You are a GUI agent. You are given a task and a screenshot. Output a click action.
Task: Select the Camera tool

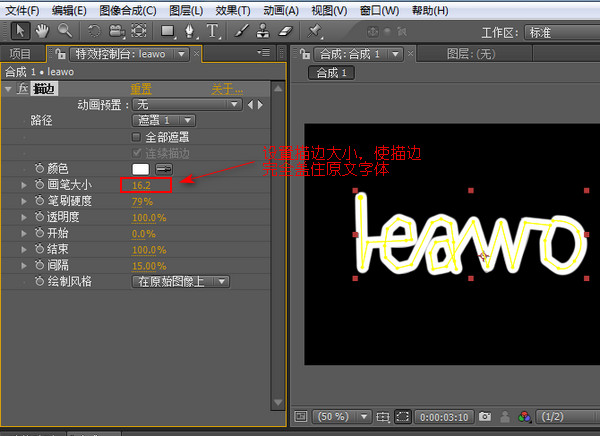116,31
